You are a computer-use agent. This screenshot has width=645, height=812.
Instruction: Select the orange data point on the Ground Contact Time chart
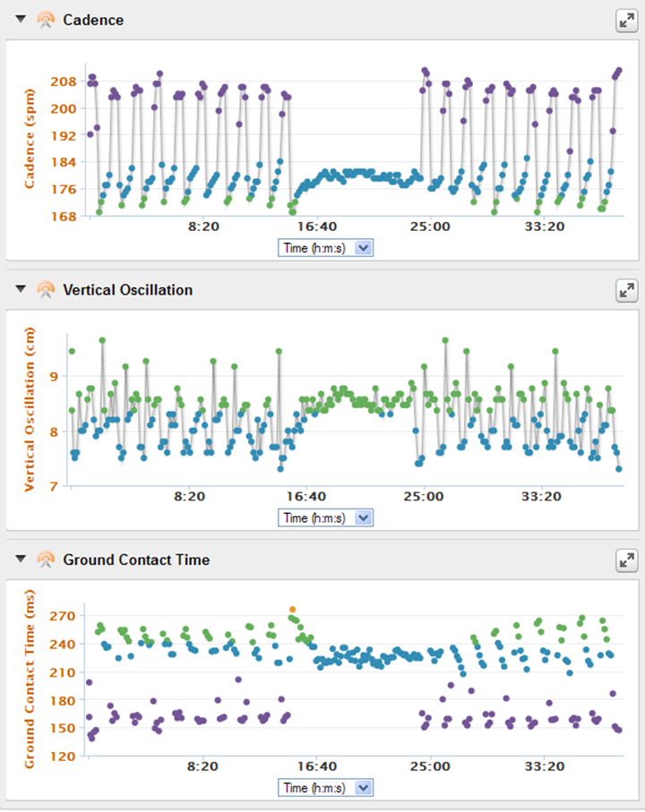click(x=292, y=610)
